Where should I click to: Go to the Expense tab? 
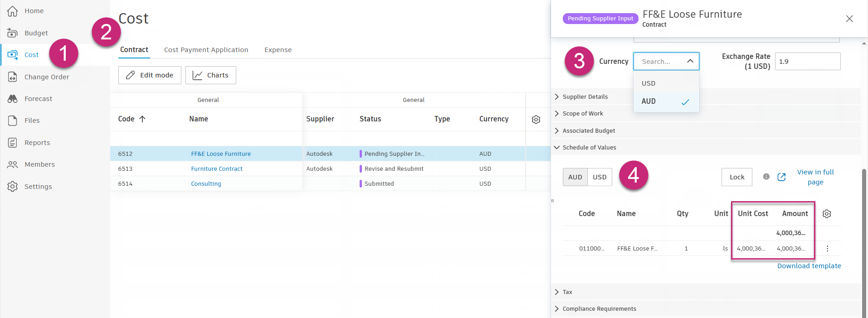click(x=278, y=50)
